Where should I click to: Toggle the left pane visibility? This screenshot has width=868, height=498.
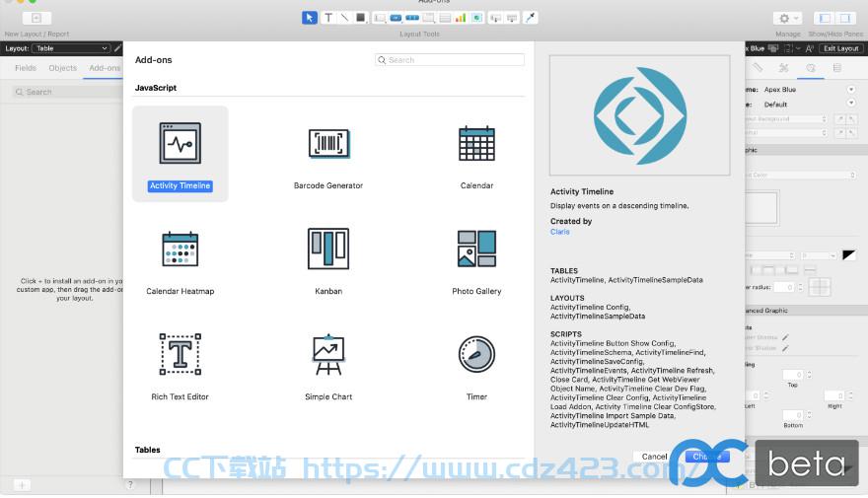click(x=825, y=19)
